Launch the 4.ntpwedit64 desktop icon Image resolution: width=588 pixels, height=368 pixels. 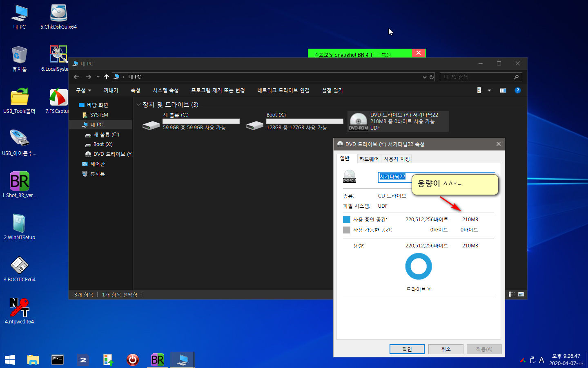[19, 311]
